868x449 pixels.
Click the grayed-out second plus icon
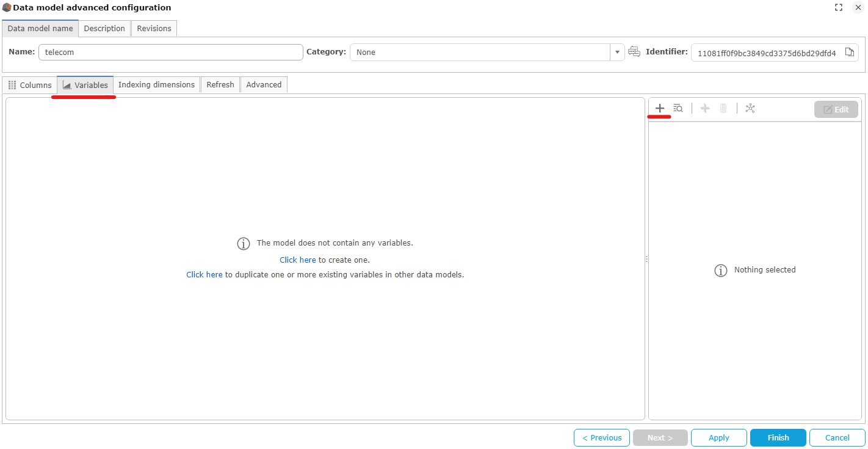click(x=705, y=108)
